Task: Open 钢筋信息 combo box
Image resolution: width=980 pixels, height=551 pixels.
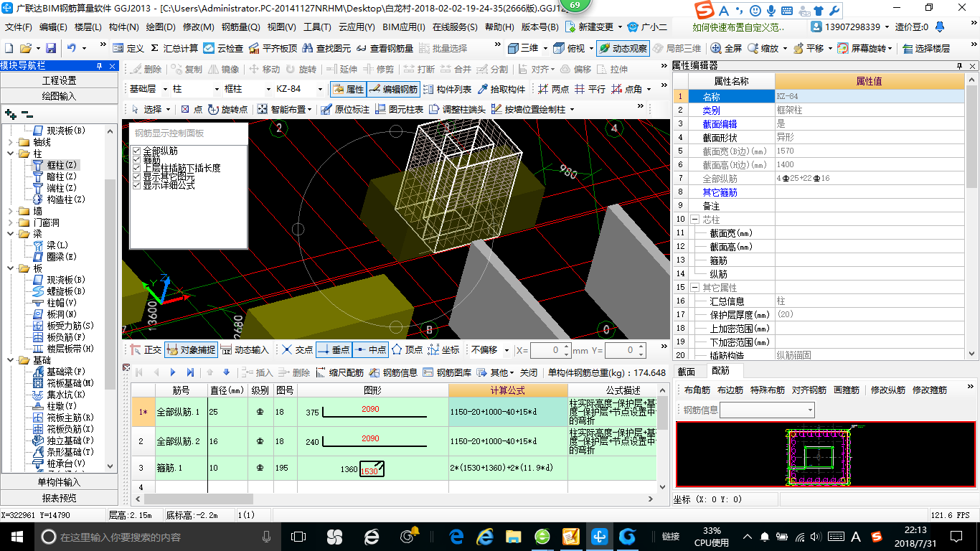Action: click(x=768, y=410)
